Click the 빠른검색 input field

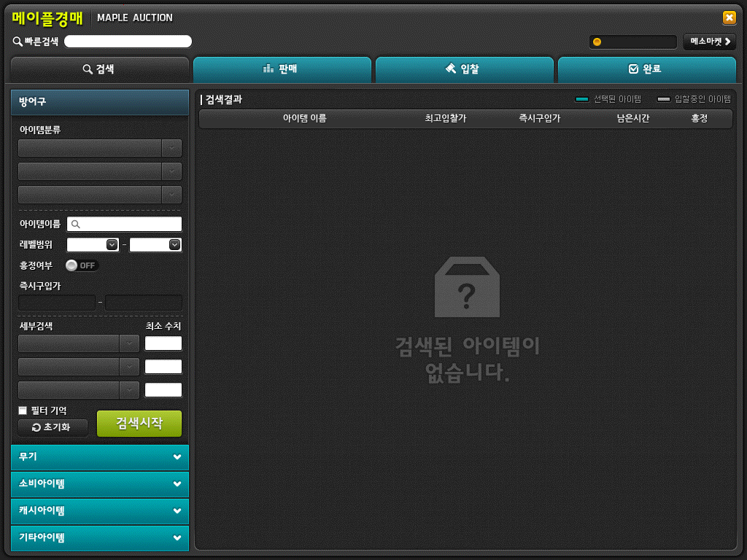pos(128,42)
